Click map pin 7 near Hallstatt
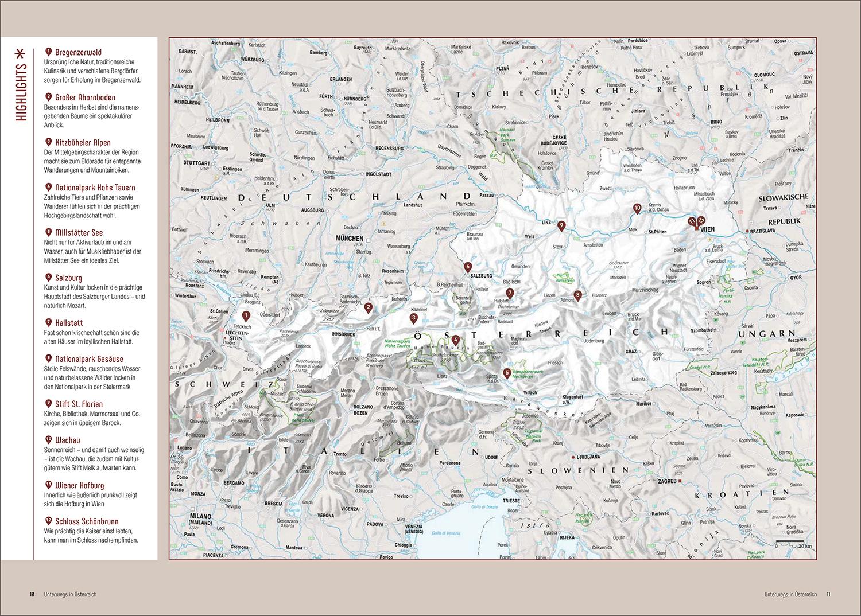The height and width of the screenshot is (616, 861). pos(510,293)
